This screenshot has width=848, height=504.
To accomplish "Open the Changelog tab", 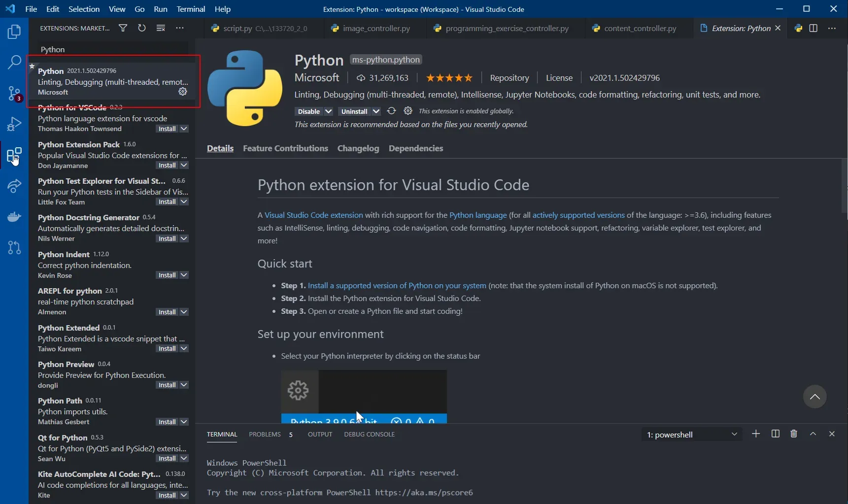I will 358,148.
